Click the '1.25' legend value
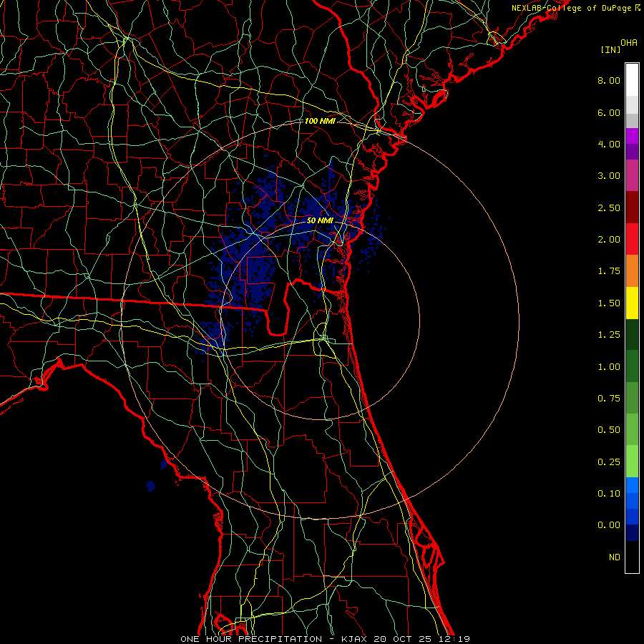644x644 pixels. (609, 335)
